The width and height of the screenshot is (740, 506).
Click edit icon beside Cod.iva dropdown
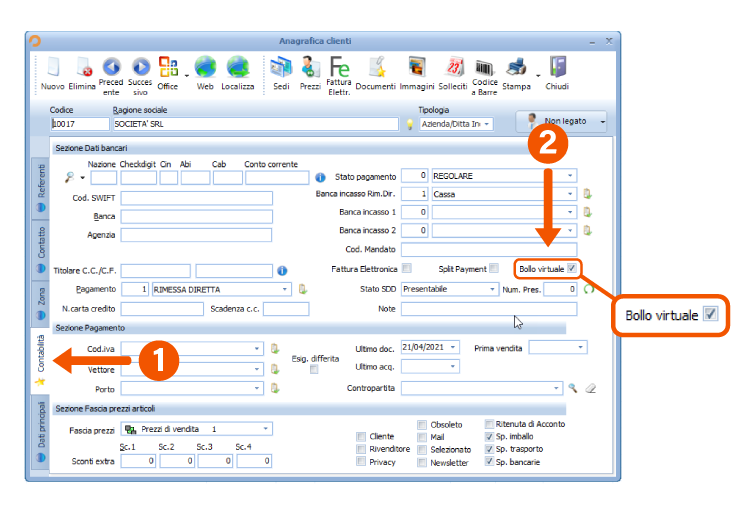(275, 349)
